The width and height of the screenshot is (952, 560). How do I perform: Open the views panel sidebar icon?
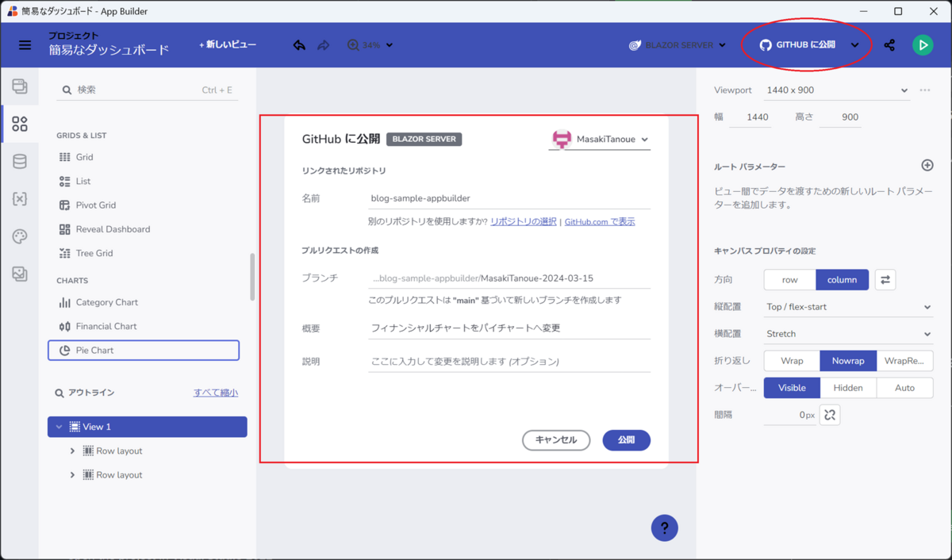[x=20, y=86]
